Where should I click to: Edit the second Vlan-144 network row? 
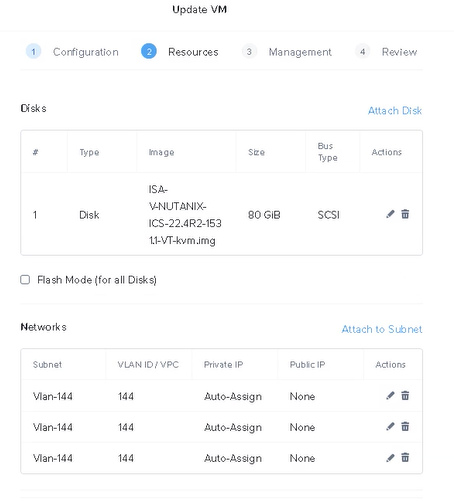390,426
